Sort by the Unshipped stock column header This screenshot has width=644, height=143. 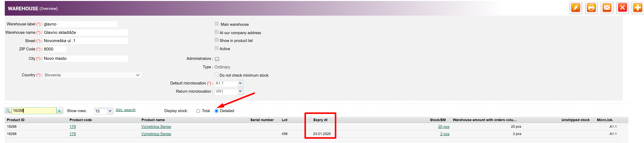click(x=575, y=120)
